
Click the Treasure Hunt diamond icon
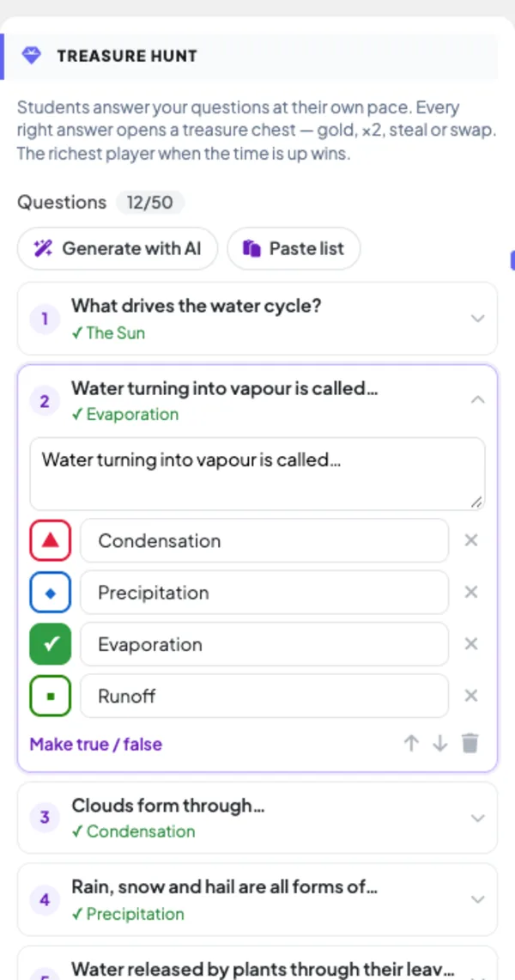click(x=31, y=56)
